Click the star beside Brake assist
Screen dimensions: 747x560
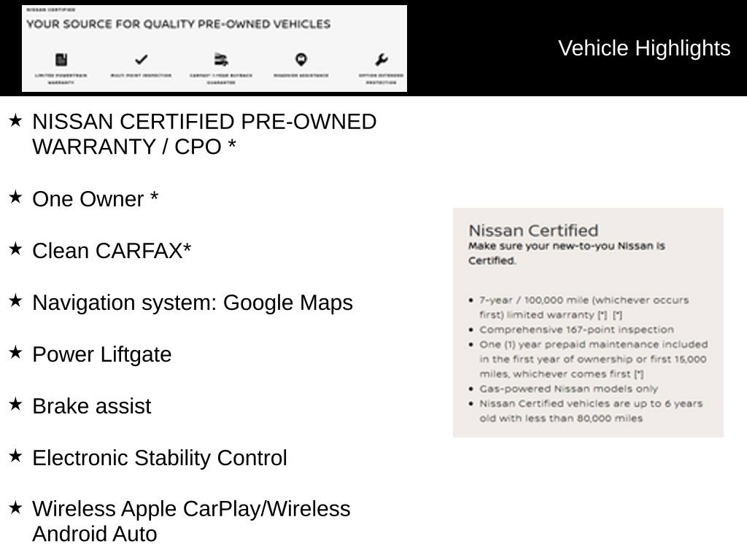point(15,405)
